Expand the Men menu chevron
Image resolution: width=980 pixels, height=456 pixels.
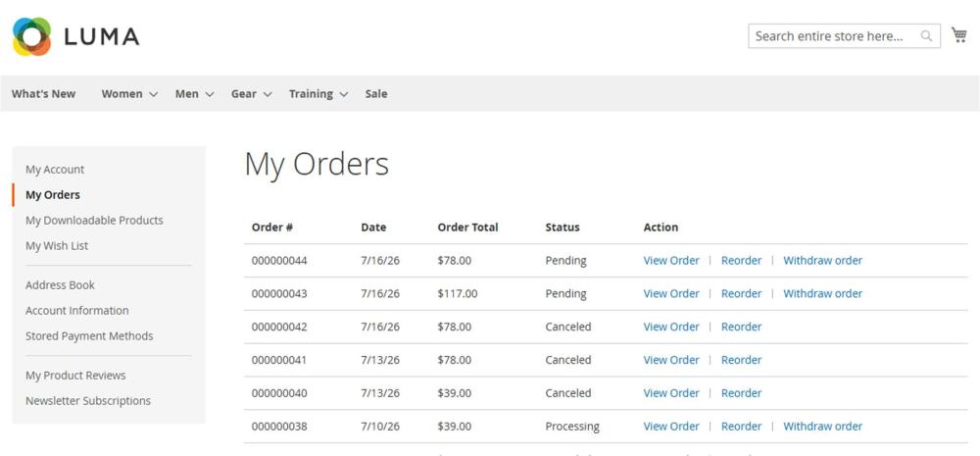(x=210, y=94)
